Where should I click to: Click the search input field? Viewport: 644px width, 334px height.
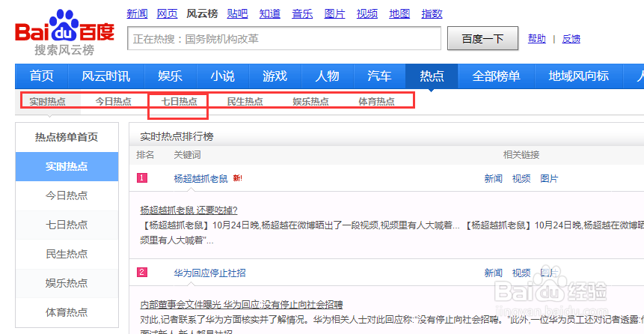[x=284, y=39]
